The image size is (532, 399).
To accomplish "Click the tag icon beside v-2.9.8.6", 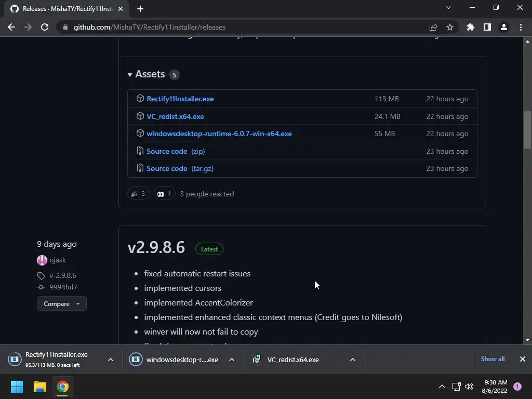I will tap(41, 276).
